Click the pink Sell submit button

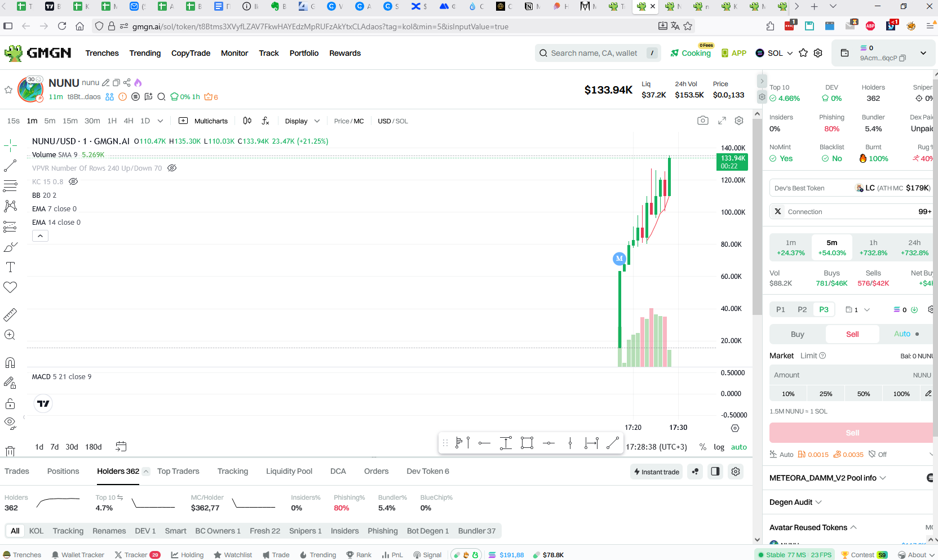pyautogui.click(x=852, y=433)
